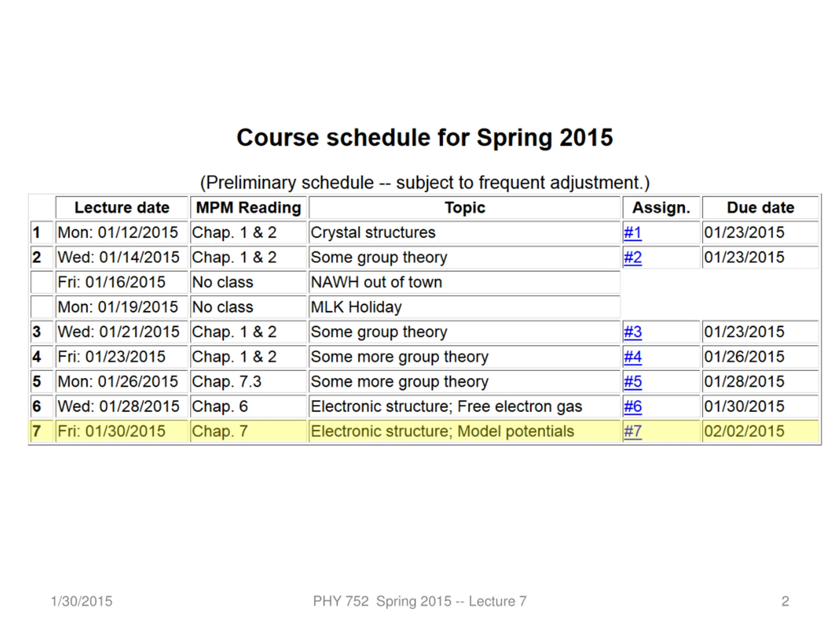This screenshot has height=630, width=840.
Task: Select Electronic structure; Free electron gas cell
Action: 465,406
